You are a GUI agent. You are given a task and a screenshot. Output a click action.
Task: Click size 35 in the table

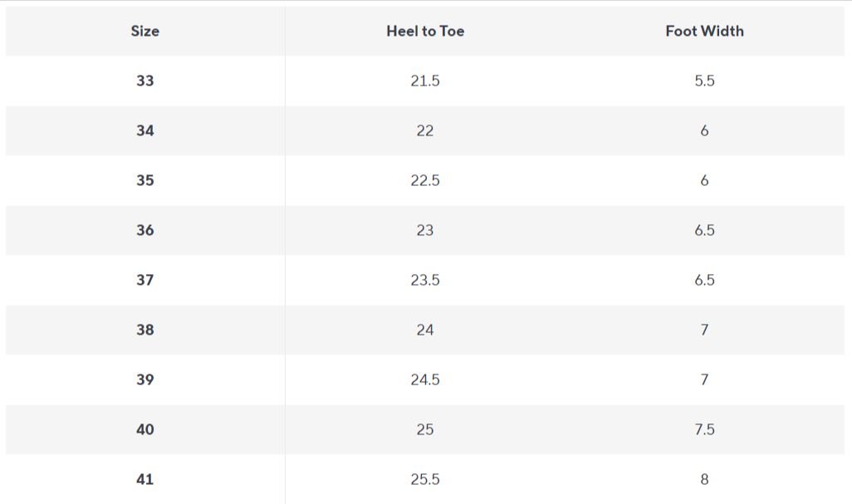point(145,181)
